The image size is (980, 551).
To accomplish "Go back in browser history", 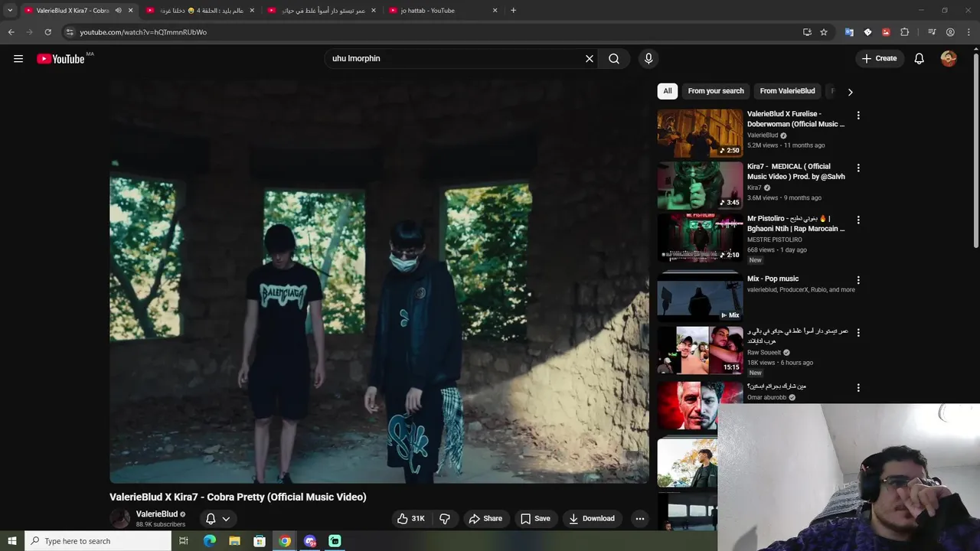I will [11, 32].
